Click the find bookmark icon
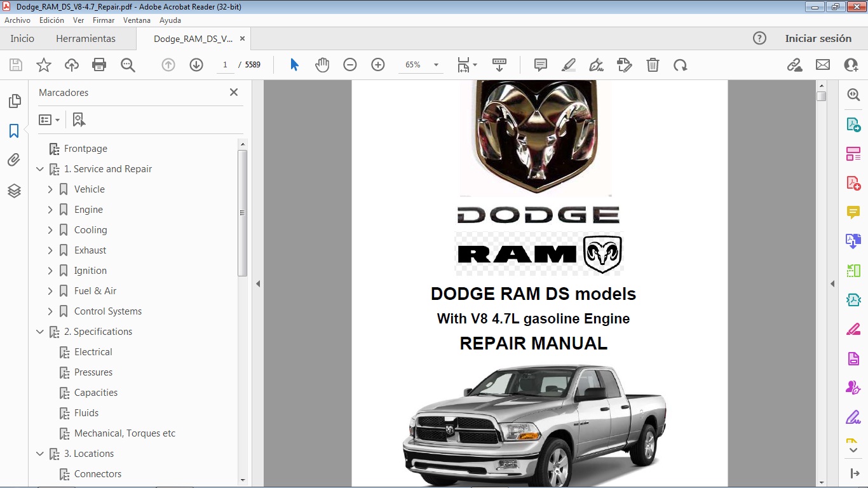The image size is (868, 488). [79, 119]
